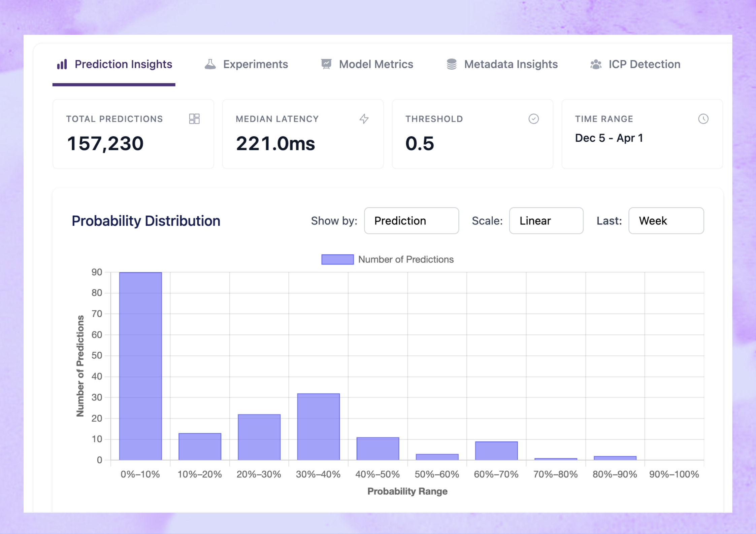Open the Last Week dropdown
Image resolution: width=756 pixels, height=534 pixels.
click(x=666, y=221)
